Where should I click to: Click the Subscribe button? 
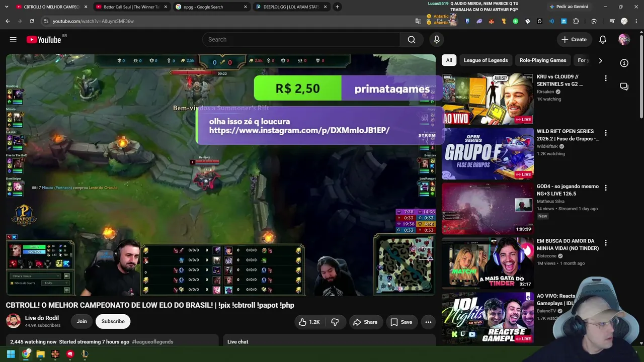[113, 322]
